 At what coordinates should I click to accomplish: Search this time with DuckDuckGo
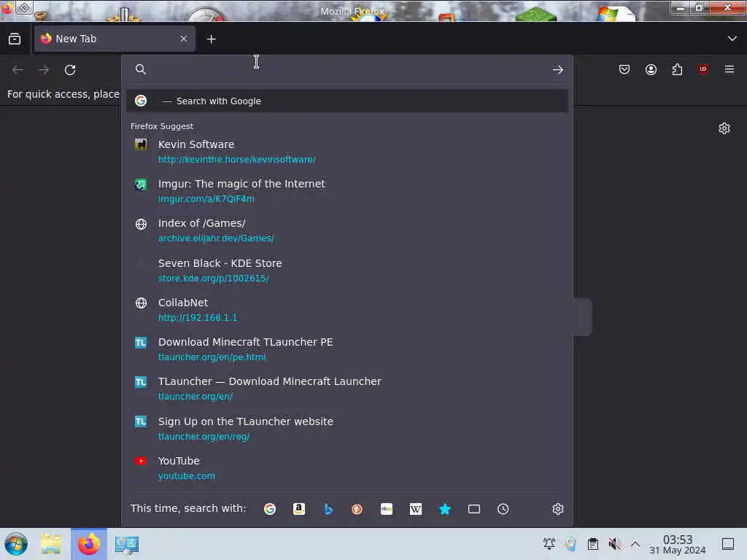[357, 508]
